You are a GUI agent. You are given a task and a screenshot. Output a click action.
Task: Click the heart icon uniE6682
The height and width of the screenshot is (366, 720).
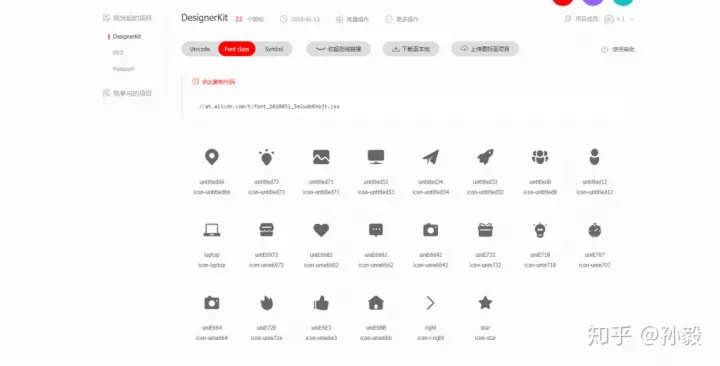pos(321,230)
